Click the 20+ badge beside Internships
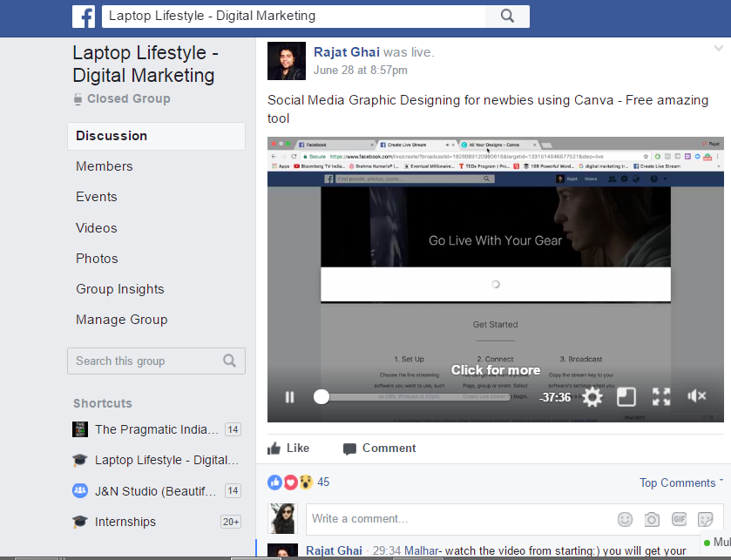Viewport: 731px width, 560px height. point(231,522)
